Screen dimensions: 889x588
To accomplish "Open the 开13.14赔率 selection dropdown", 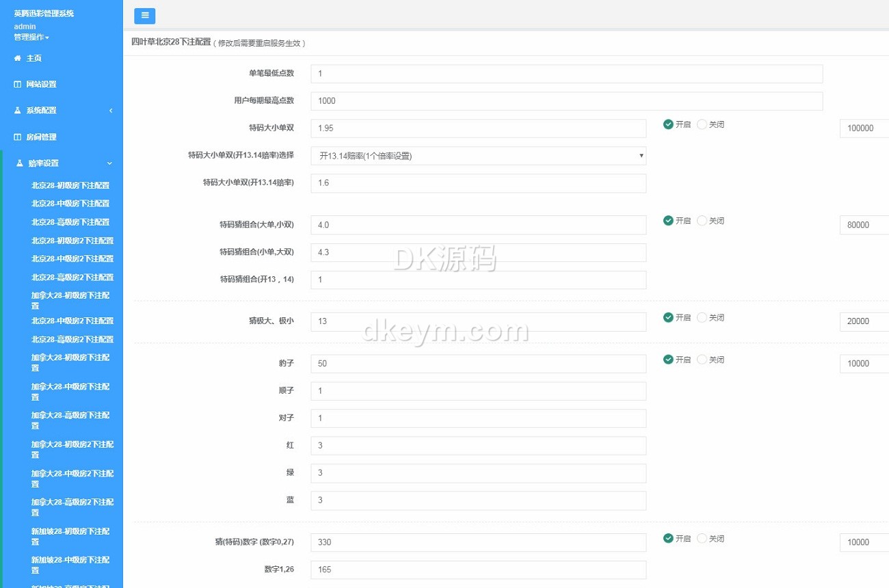I will point(478,156).
